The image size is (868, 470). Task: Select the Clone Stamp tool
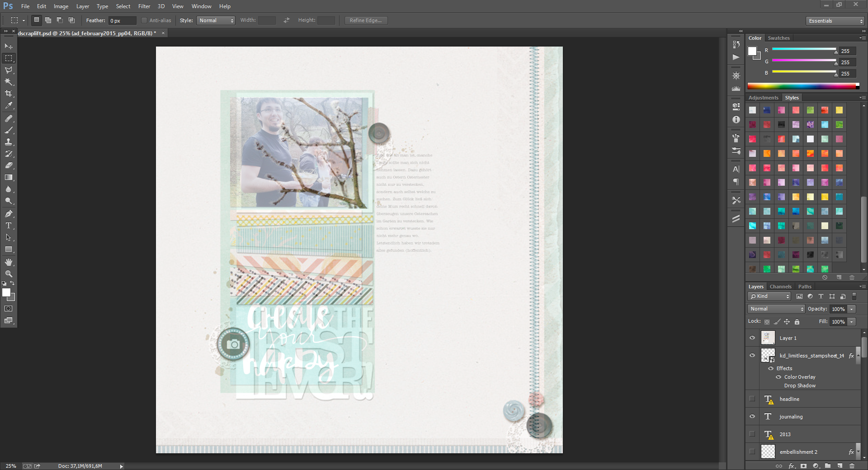point(9,142)
